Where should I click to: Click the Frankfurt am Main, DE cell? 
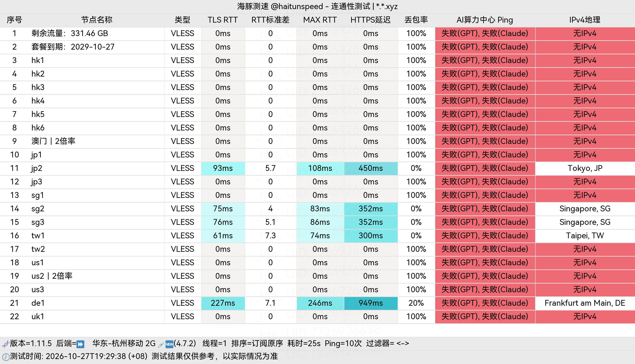point(585,303)
